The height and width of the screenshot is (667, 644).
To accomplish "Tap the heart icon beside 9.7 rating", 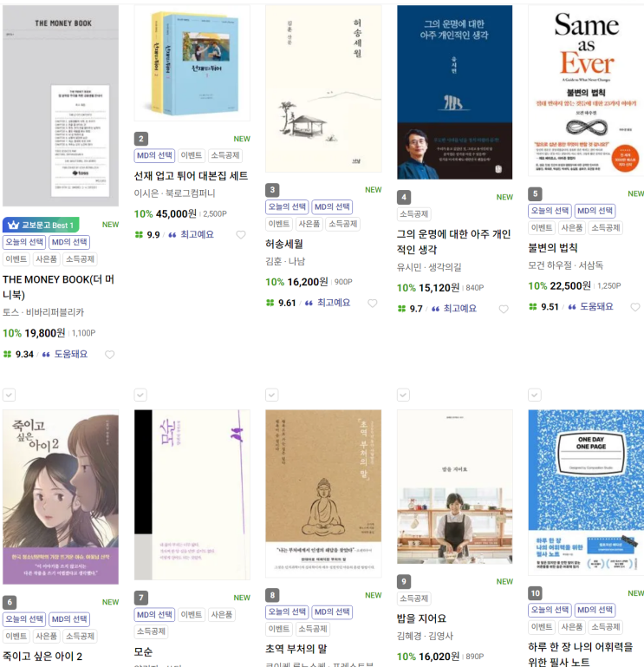I will (x=504, y=309).
